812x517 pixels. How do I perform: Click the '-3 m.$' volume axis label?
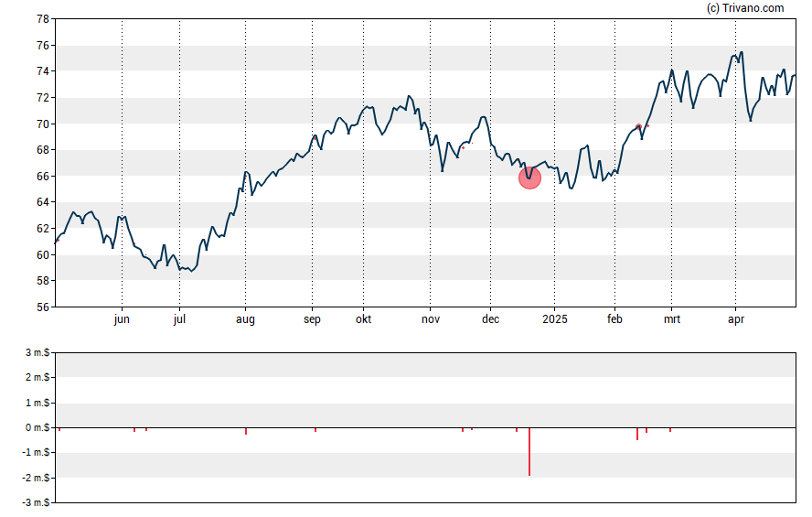[36, 502]
